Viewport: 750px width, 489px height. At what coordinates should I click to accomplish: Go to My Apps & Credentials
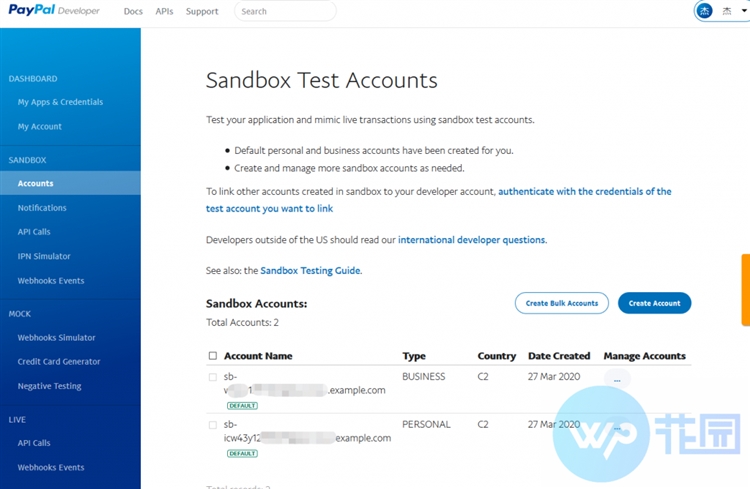click(x=60, y=102)
